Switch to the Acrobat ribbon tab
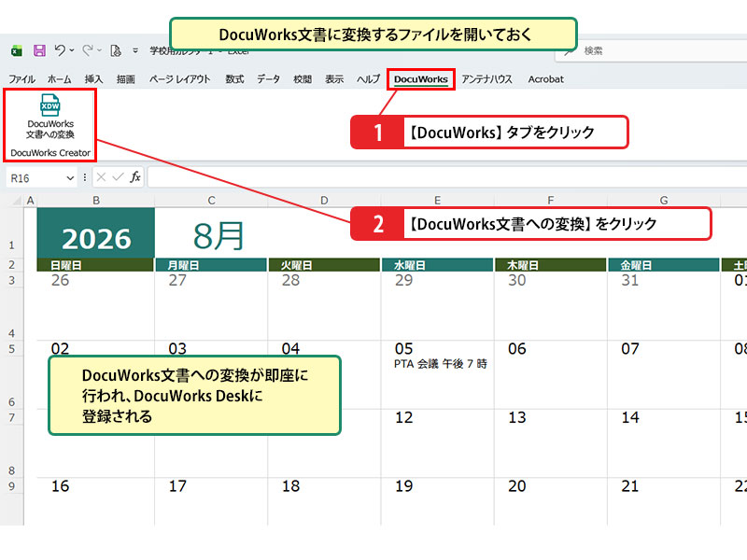 pos(545,79)
